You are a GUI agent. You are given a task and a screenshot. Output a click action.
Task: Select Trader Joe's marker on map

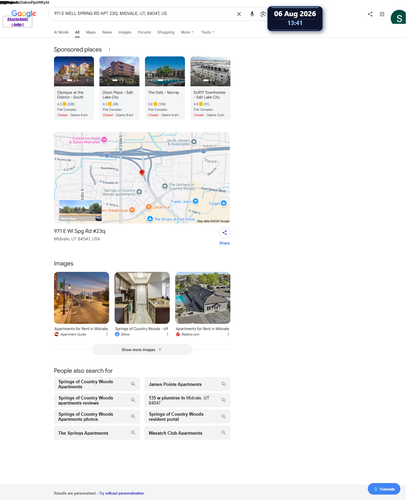click(x=196, y=201)
